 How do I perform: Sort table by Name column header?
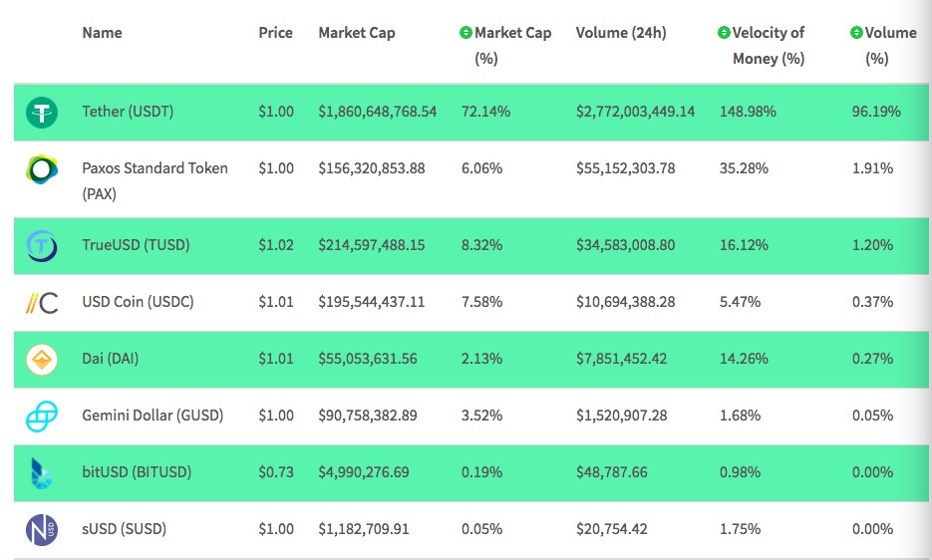(x=103, y=33)
